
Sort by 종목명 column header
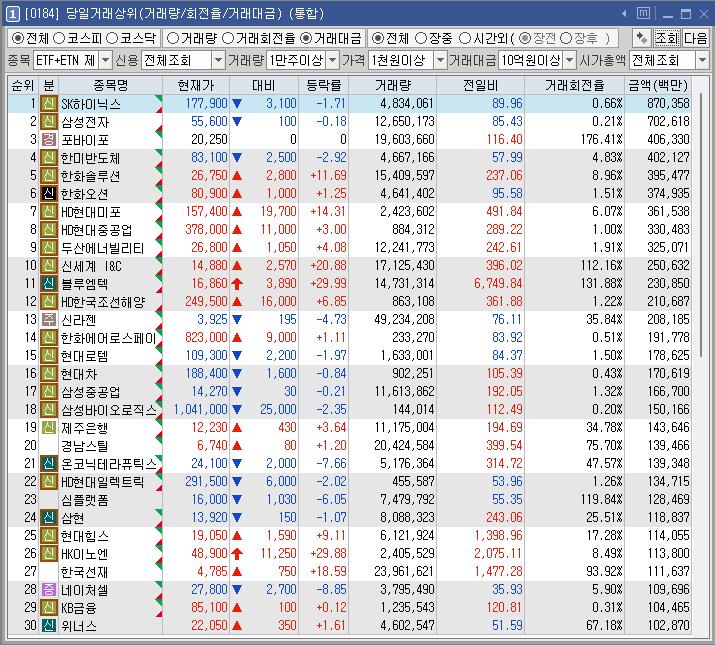[110, 85]
